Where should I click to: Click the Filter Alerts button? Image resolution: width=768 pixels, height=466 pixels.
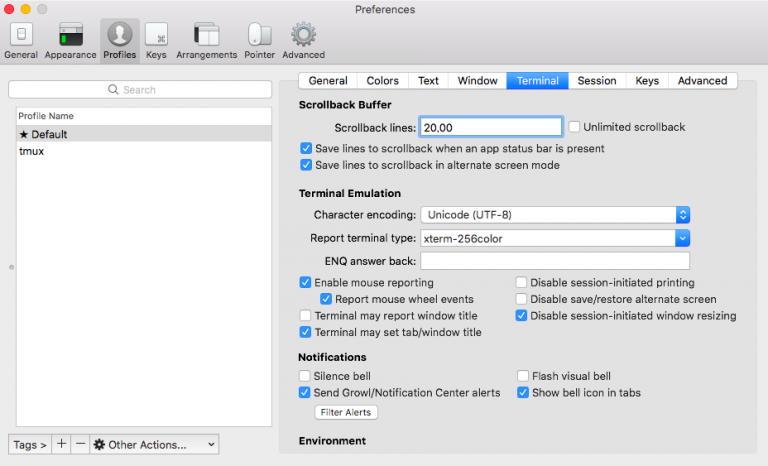346,412
